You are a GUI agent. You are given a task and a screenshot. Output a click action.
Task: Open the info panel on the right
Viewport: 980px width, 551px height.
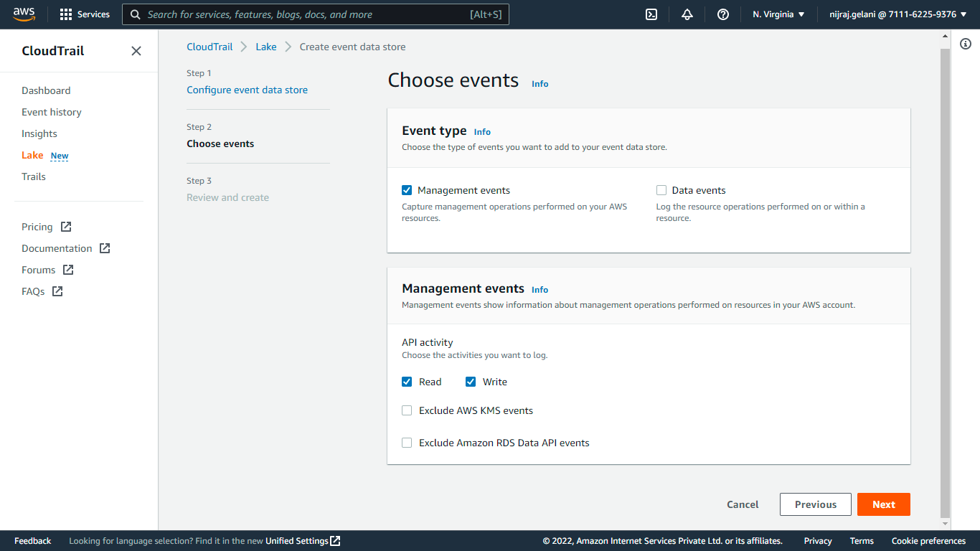pos(966,44)
